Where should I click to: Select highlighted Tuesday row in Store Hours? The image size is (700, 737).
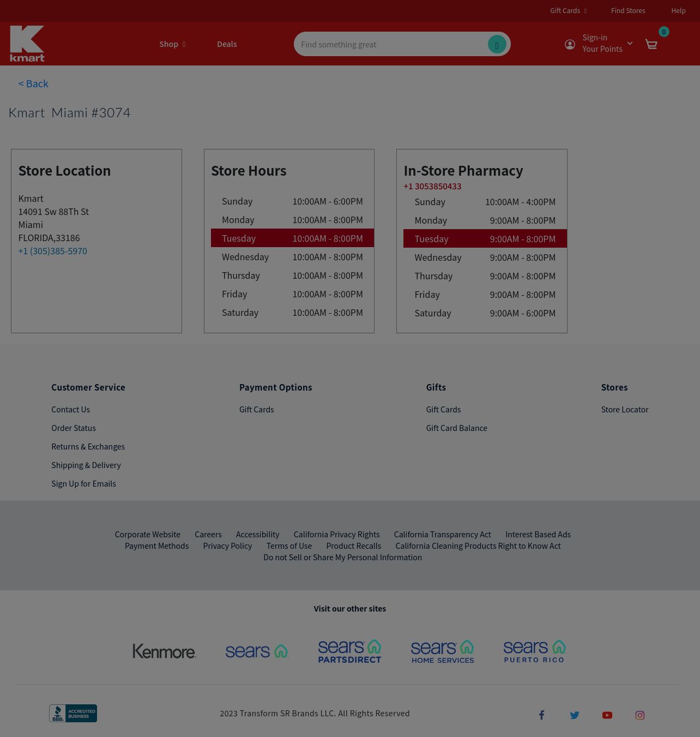[292, 238]
